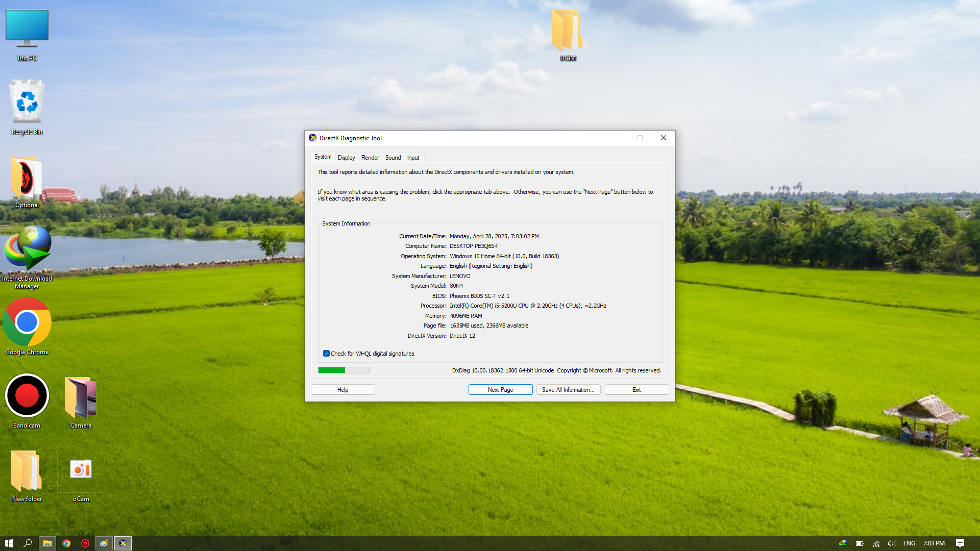Click the Next Page button
The width and height of the screenshot is (980, 551).
tap(501, 390)
